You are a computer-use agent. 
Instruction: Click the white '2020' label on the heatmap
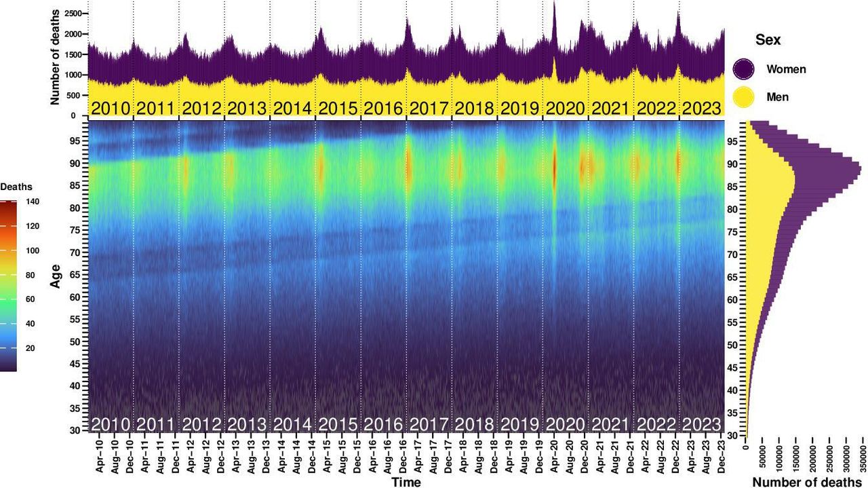coord(566,424)
